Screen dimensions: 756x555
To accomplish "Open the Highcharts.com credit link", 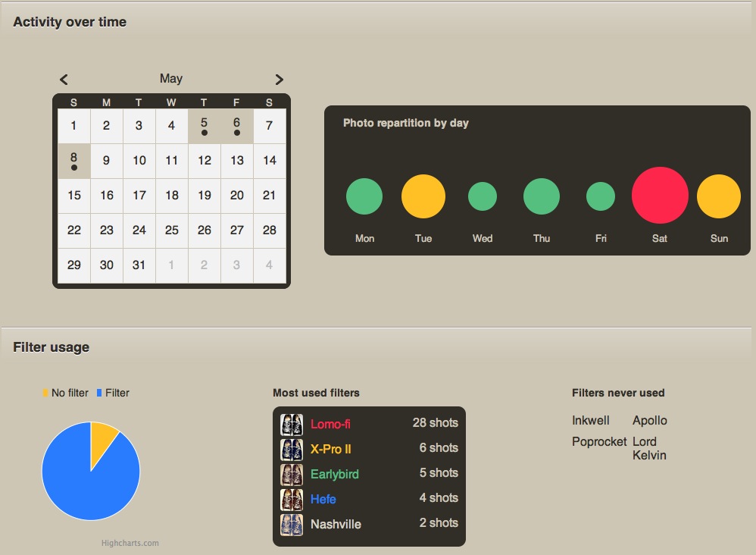I will (x=130, y=543).
